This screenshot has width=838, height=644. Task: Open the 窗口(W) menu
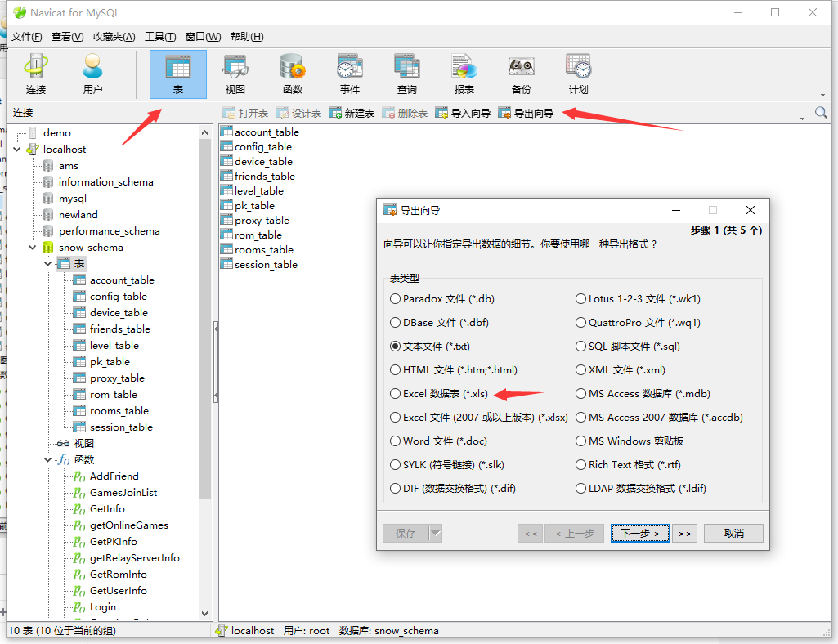click(203, 36)
